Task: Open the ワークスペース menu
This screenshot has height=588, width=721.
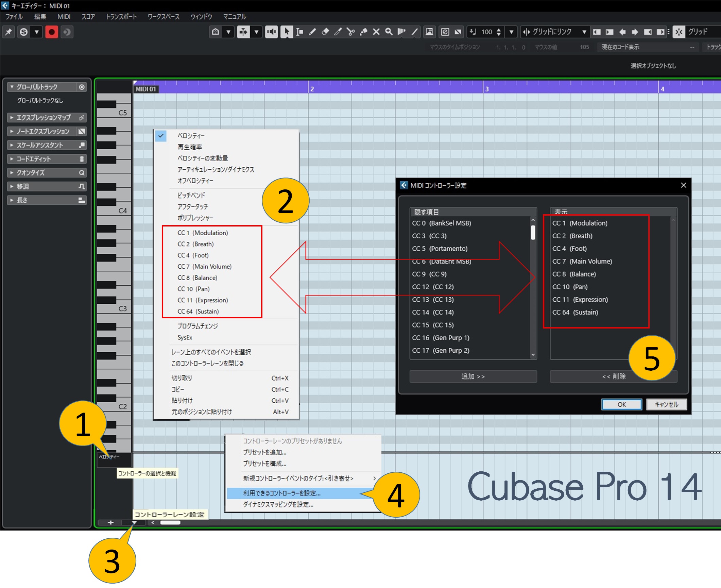Action: tap(164, 17)
